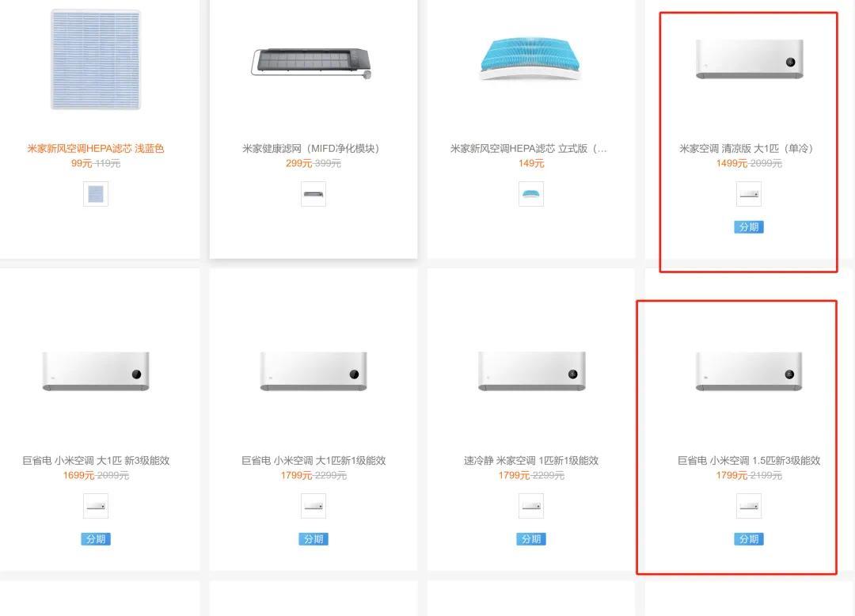855x616 pixels.
Task: Select the small blue filter variant thumbnail
Action: 531,194
